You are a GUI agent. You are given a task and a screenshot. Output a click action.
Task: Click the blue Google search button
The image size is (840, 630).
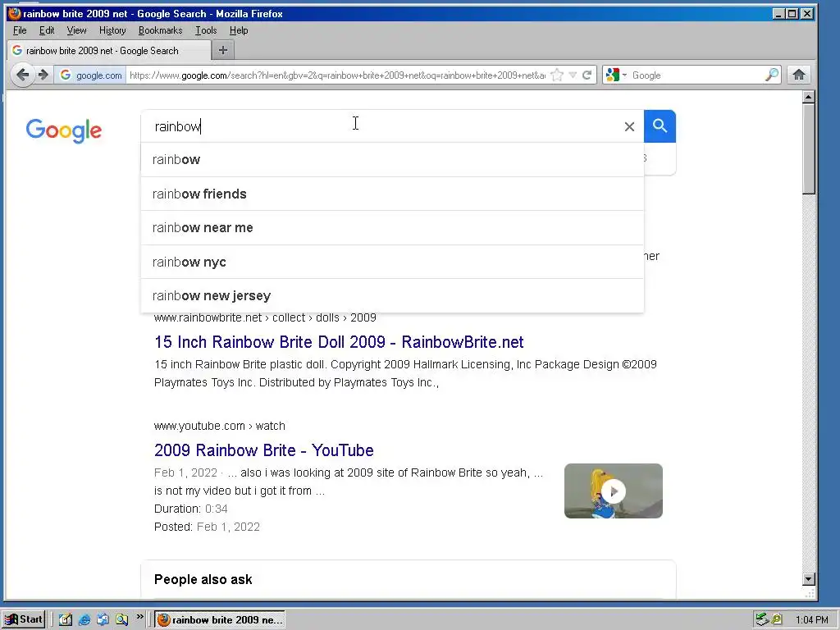click(x=660, y=126)
